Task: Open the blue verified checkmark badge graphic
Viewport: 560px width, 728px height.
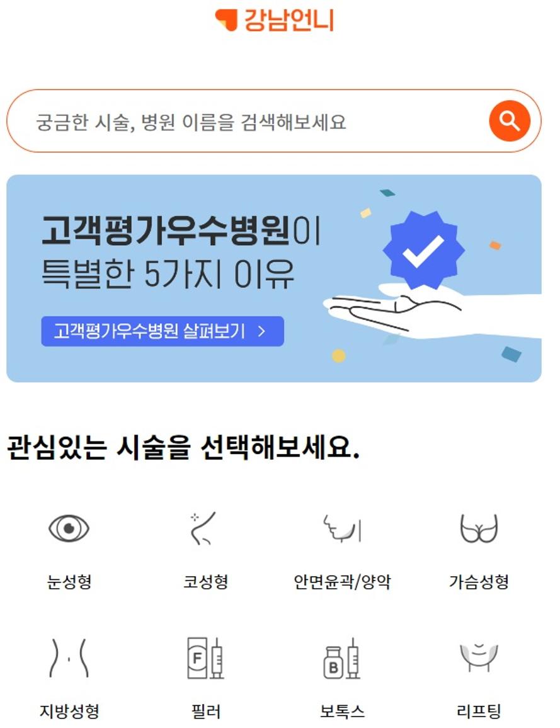Action: coord(423,250)
